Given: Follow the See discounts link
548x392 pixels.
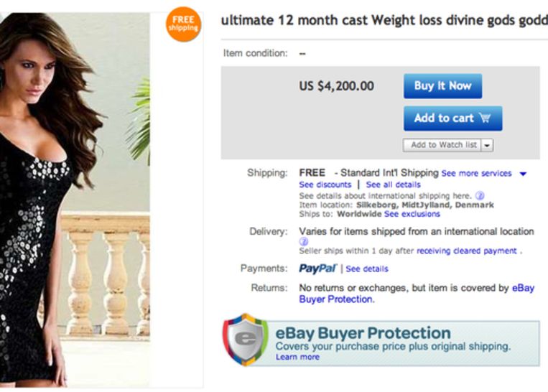Looking at the screenshot, I should coord(325,185).
